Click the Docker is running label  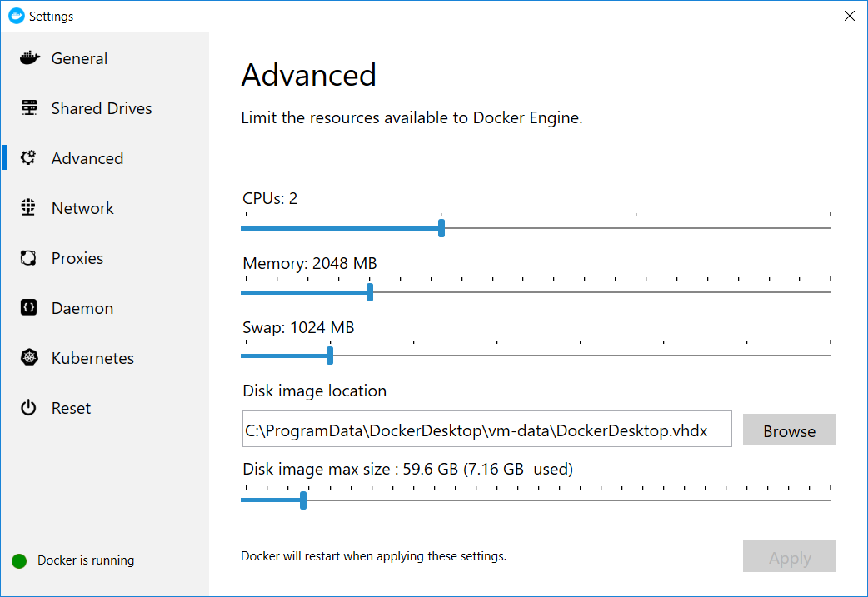coord(84,560)
